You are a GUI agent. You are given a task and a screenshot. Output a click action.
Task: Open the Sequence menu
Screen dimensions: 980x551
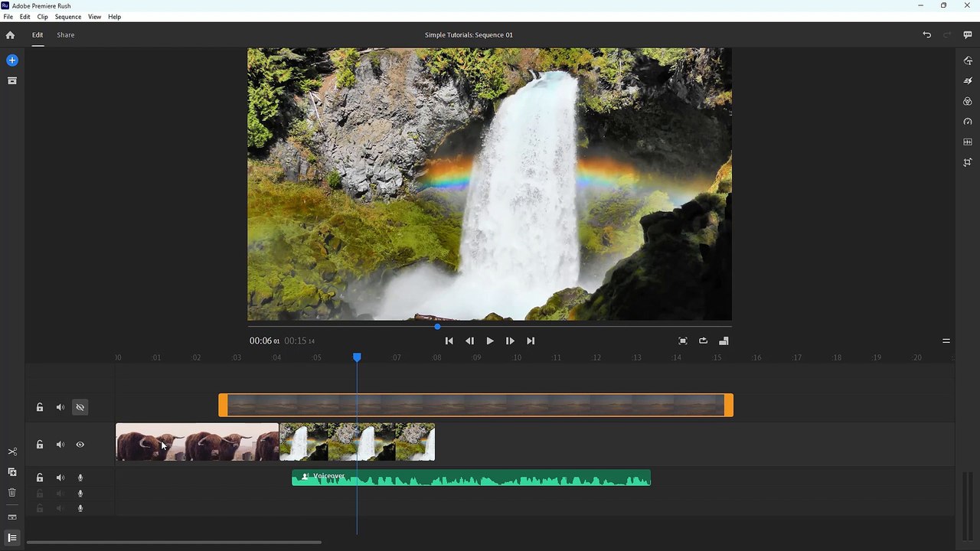tap(68, 17)
